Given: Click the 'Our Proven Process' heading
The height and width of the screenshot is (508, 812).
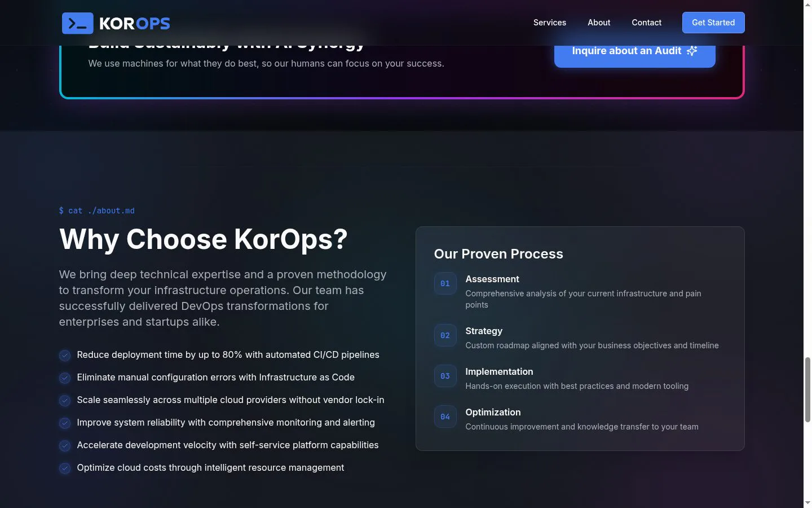Looking at the screenshot, I should click(x=498, y=254).
